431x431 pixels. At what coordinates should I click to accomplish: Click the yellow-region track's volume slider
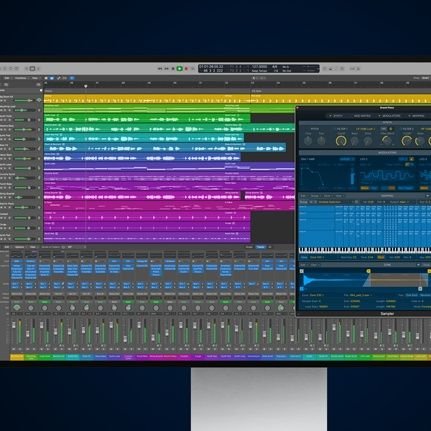click(24, 100)
